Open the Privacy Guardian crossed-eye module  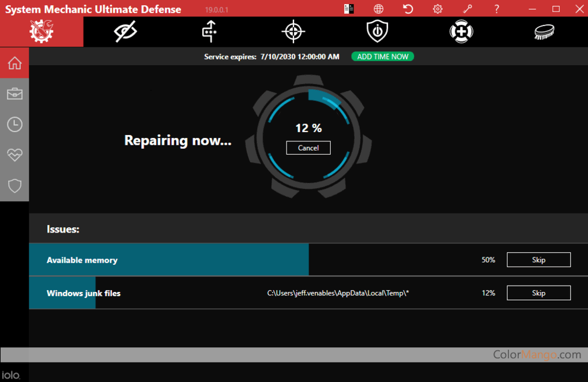(125, 32)
